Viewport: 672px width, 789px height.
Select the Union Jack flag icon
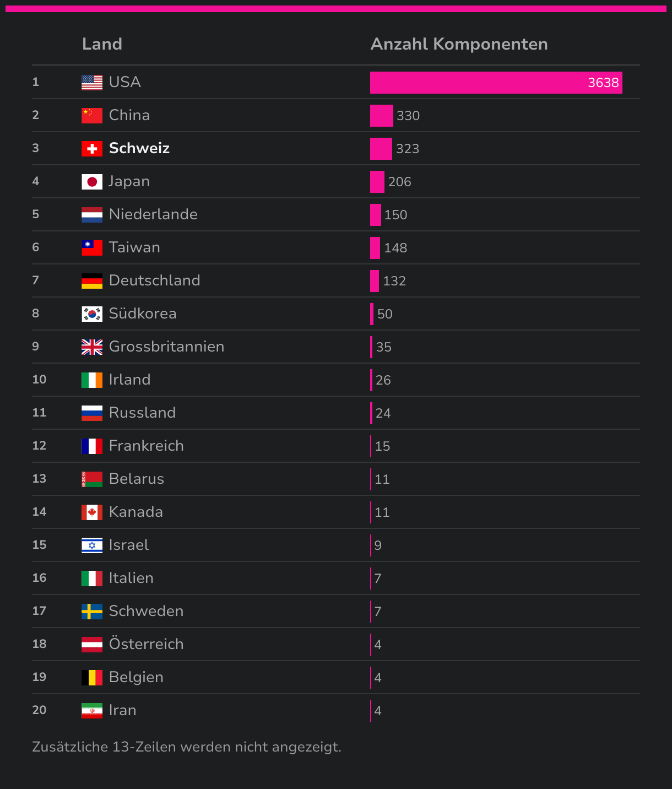(92, 347)
